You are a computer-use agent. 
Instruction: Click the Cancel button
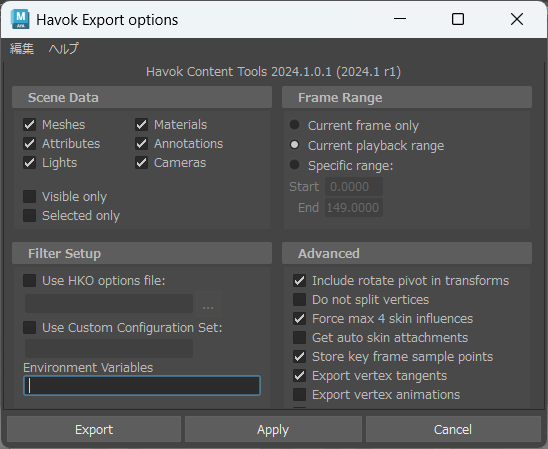(453, 429)
